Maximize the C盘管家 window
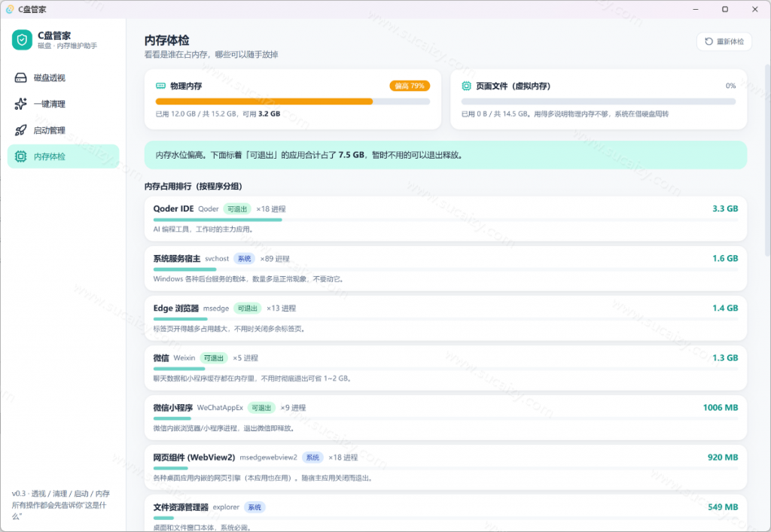Screen dimensions: 771x532 (725, 9)
